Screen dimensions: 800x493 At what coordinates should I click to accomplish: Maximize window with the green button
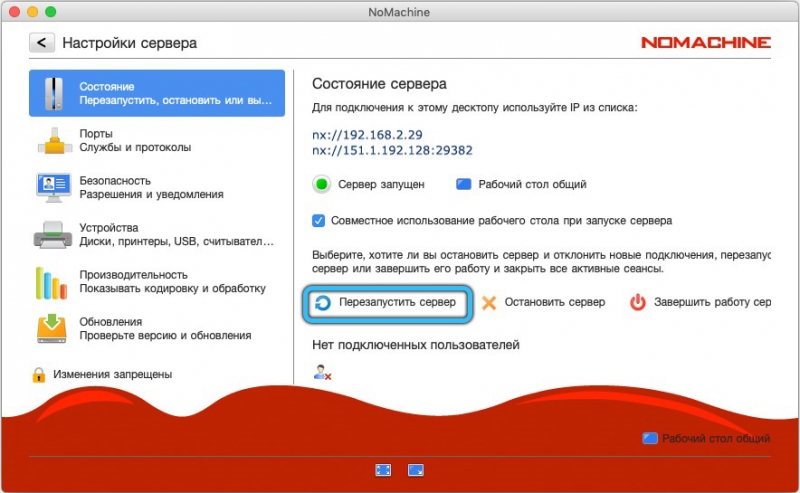pos(51,11)
